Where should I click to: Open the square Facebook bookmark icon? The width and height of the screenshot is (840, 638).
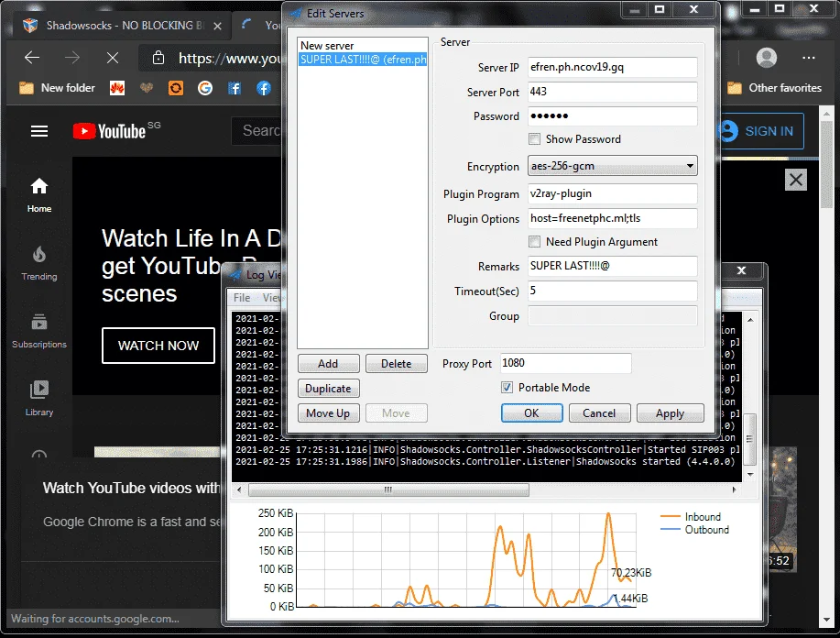coord(235,88)
